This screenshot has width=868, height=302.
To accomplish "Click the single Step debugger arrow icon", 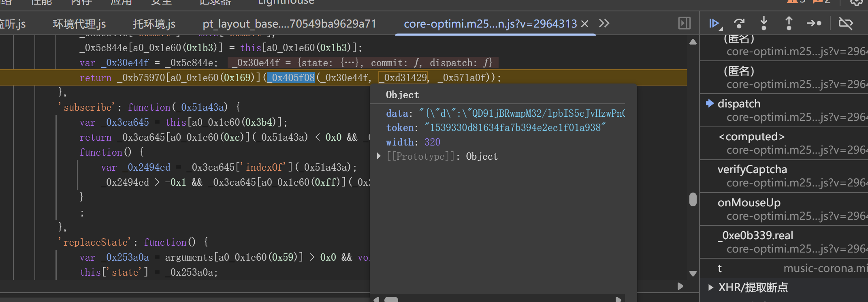I will tap(814, 24).
